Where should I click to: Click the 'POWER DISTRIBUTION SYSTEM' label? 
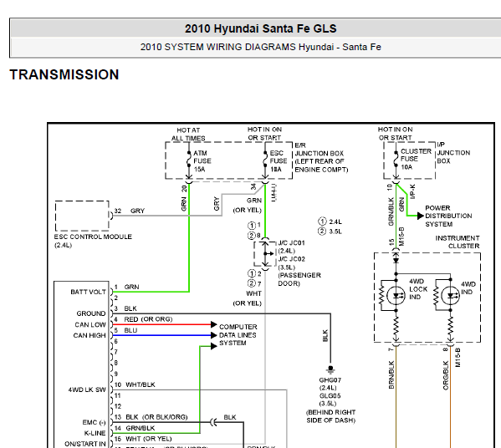(x=448, y=216)
